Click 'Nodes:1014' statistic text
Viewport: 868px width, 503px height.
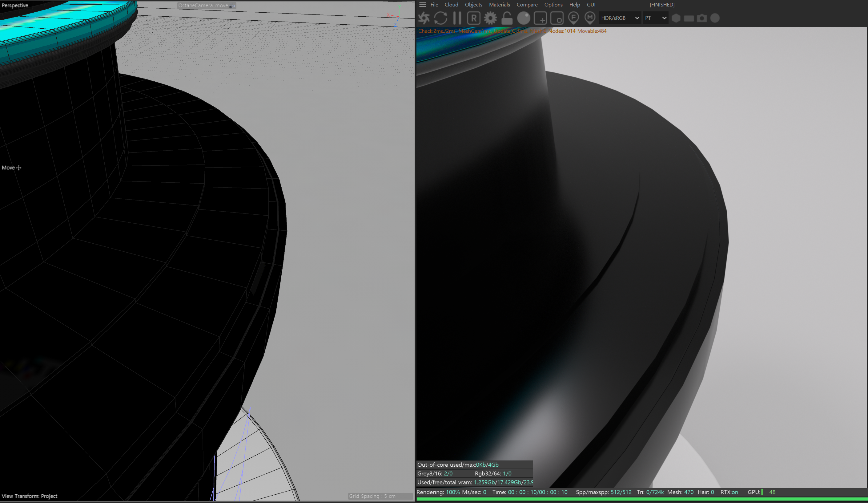tap(562, 31)
